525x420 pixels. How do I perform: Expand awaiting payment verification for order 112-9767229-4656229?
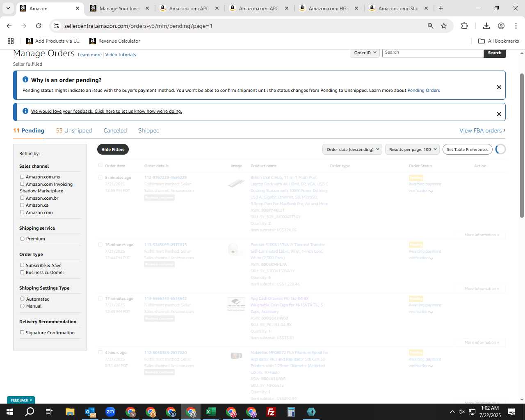coord(431,191)
